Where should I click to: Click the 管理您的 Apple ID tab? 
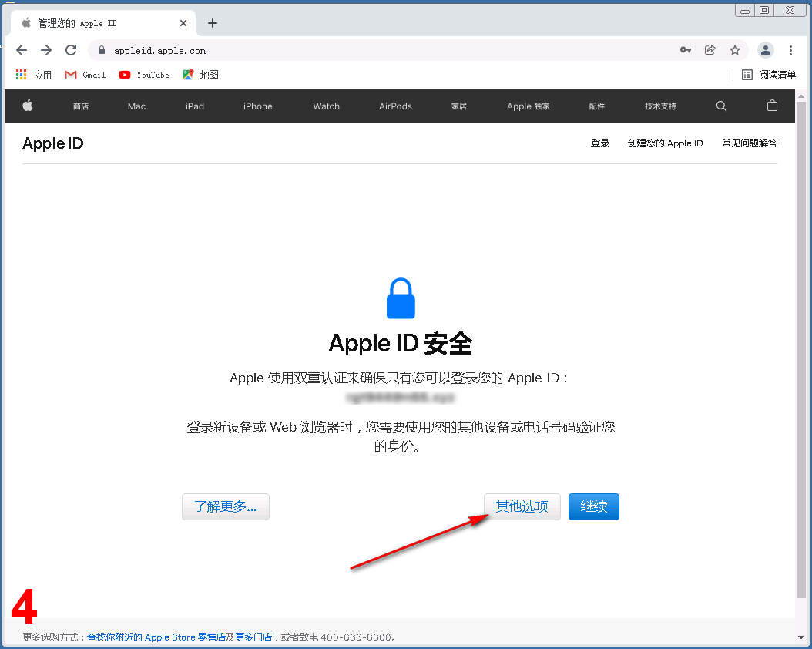[x=103, y=23]
